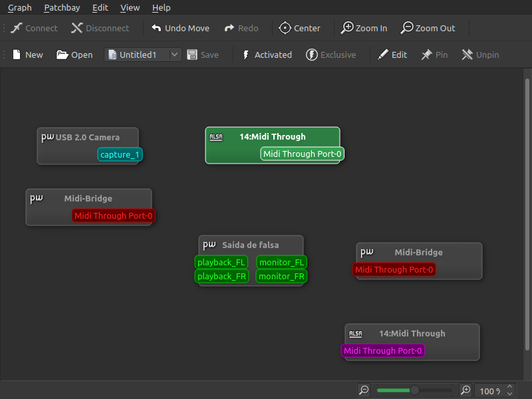The width and height of the screenshot is (532, 399).
Task: Open the Patchbay menu
Action: point(63,7)
